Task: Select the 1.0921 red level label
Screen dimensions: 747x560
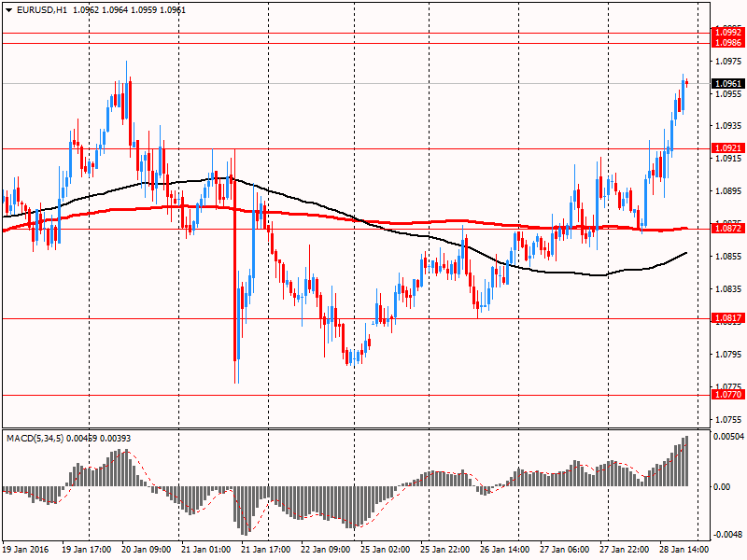Action: click(728, 148)
